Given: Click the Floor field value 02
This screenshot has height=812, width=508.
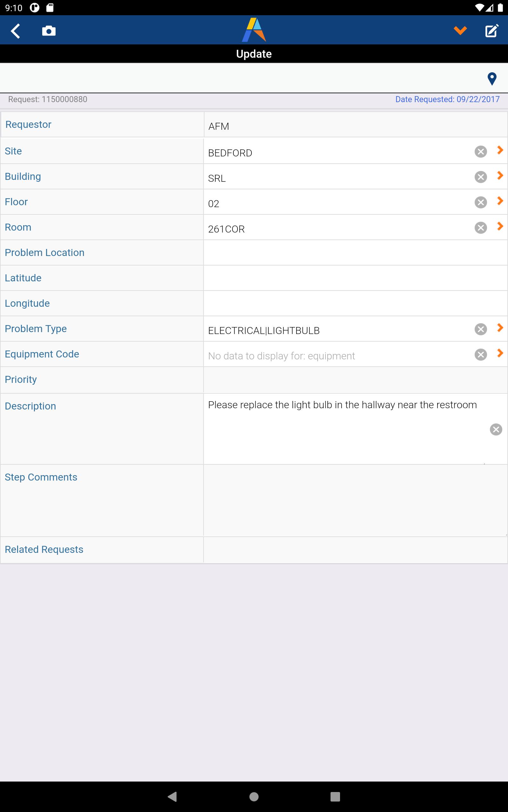Looking at the screenshot, I should coord(213,204).
